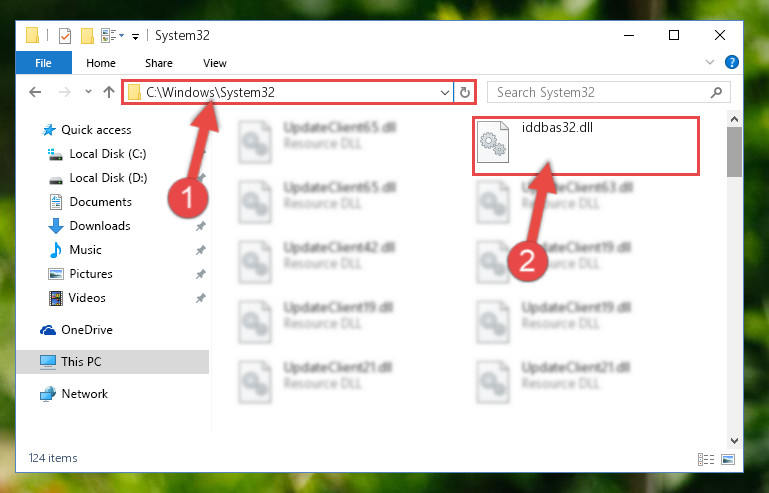Click the Properties icon in title bar
This screenshot has width=769, height=493.
(64, 36)
